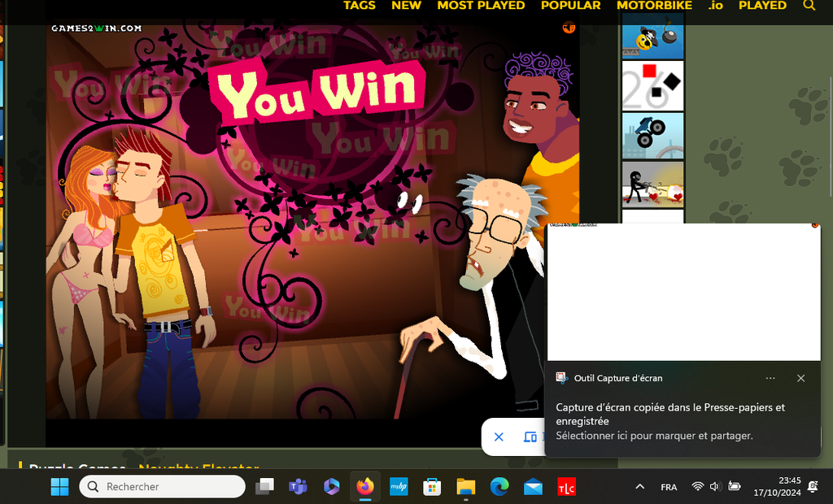This screenshot has width=833, height=504.
Task: Click the GAMES2WIN.COM logo in game
Action: [x=96, y=28]
